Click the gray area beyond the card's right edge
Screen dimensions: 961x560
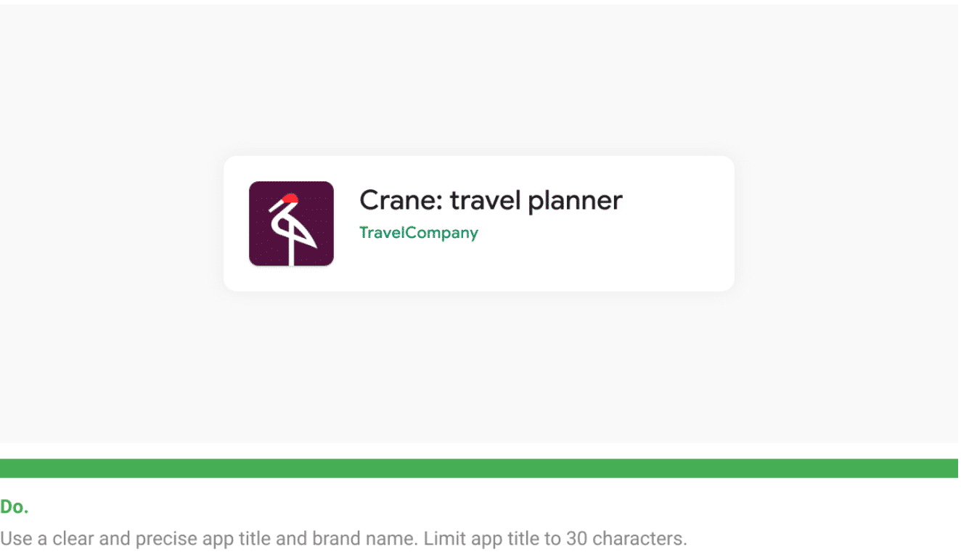(x=846, y=223)
